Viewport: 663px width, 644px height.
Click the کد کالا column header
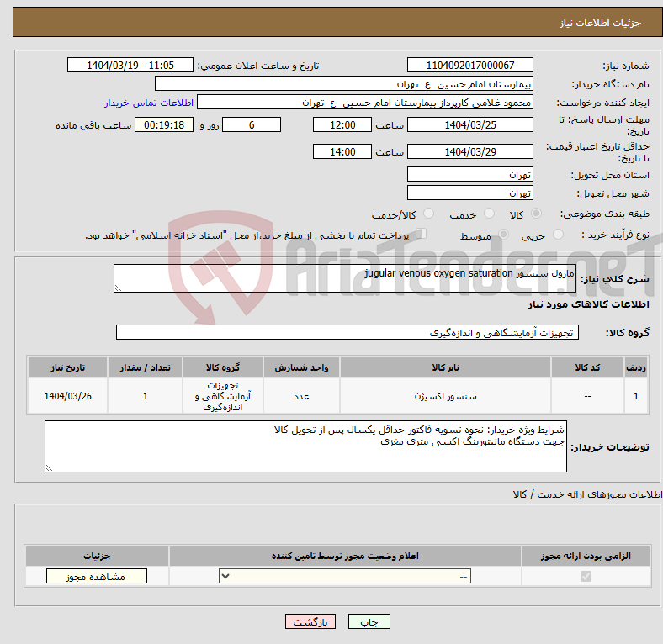coord(587,367)
